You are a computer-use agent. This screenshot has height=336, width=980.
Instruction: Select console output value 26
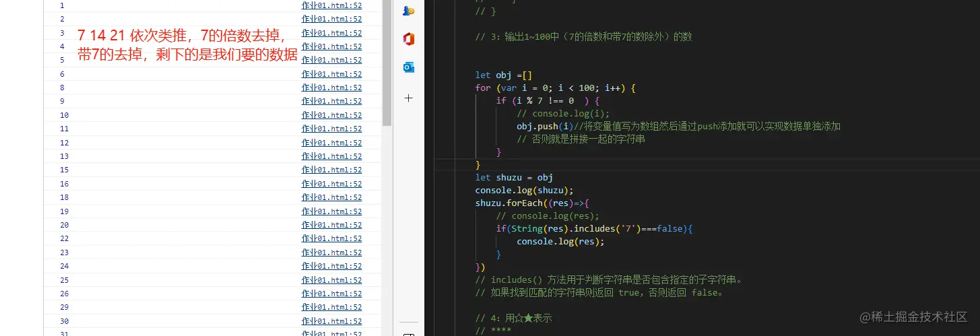pyautogui.click(x=64, y=294)
